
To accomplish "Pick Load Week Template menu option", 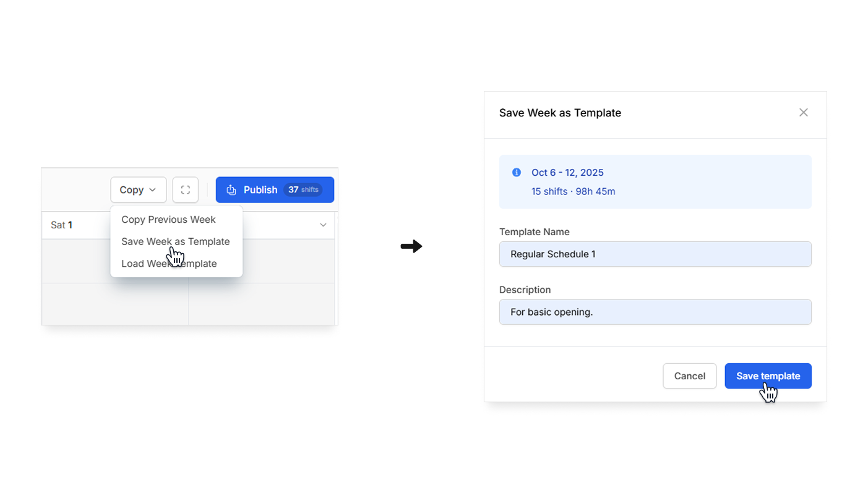I will 169,264.
